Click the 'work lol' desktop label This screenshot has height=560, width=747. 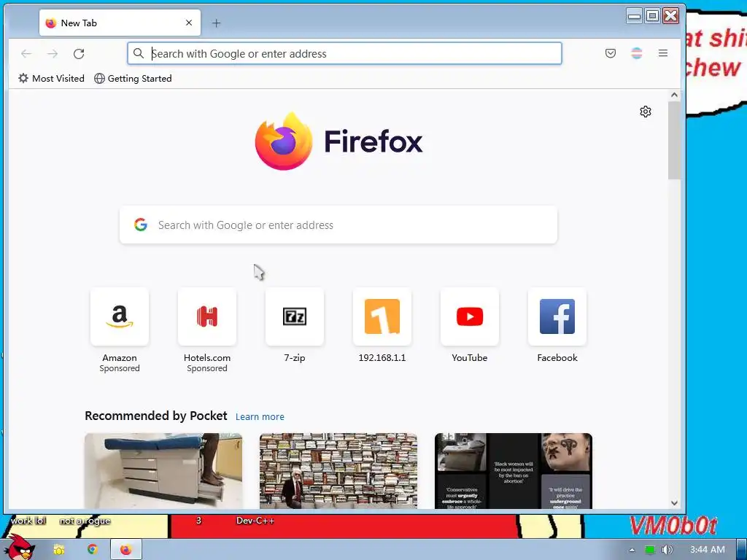(x=28, y=521)
